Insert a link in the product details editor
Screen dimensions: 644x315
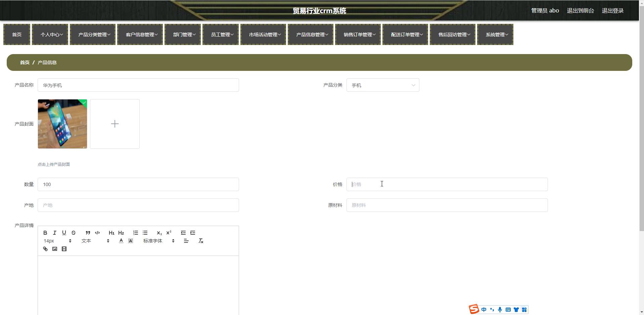pos(45,249)
